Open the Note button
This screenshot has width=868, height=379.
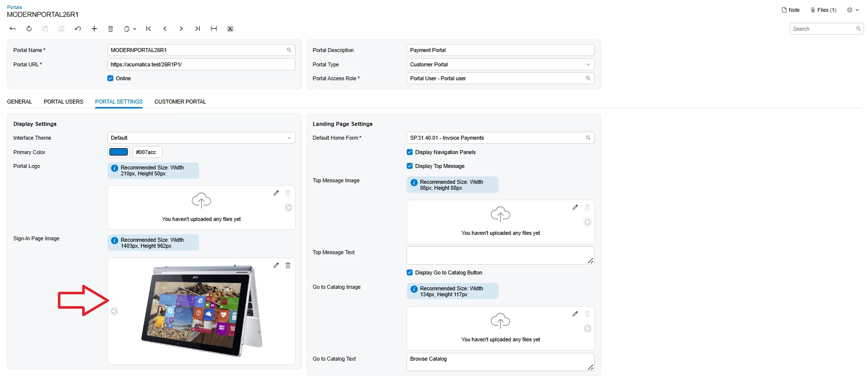791,10
